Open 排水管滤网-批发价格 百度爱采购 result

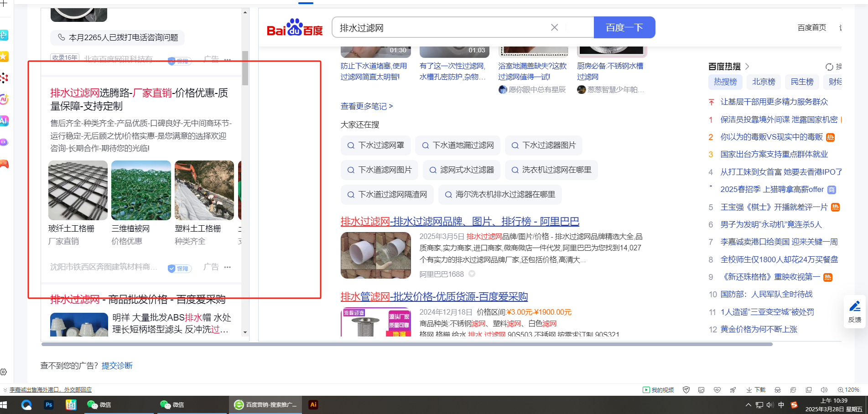point(434,297)
